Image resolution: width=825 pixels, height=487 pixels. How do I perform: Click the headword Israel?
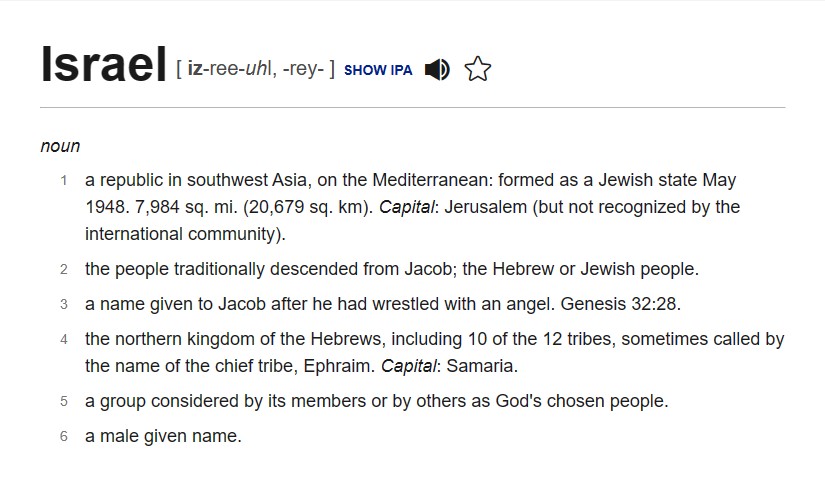click(x=104, y=64)
